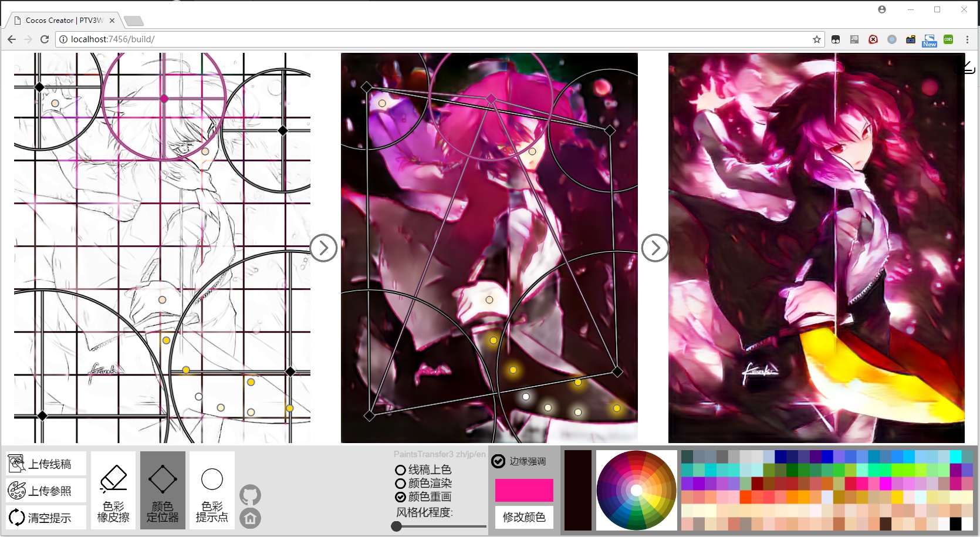Screen dimensions: 980x537
Task: Open the GitHub octocat link icon
Action: pyautogui.click(x=251, y=495)
